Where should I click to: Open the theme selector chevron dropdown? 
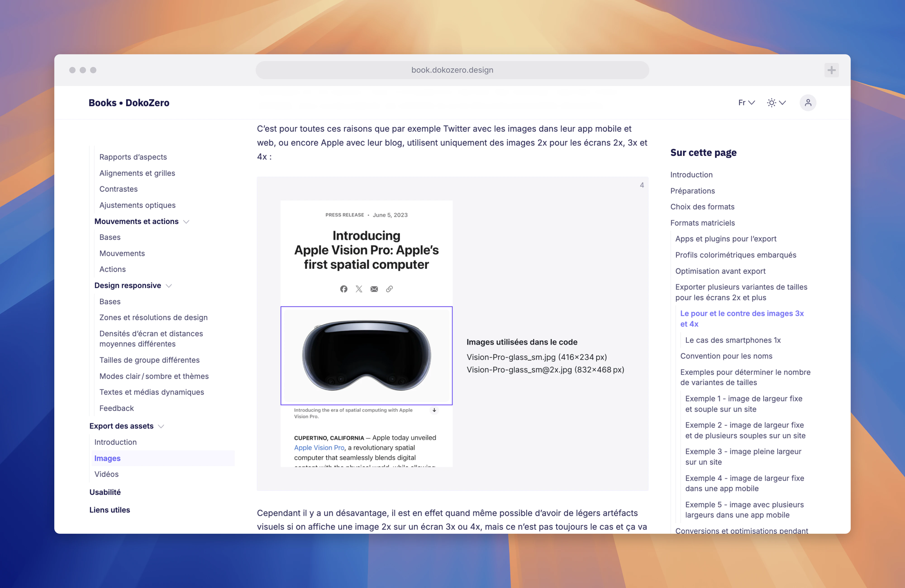pos(783,103)
